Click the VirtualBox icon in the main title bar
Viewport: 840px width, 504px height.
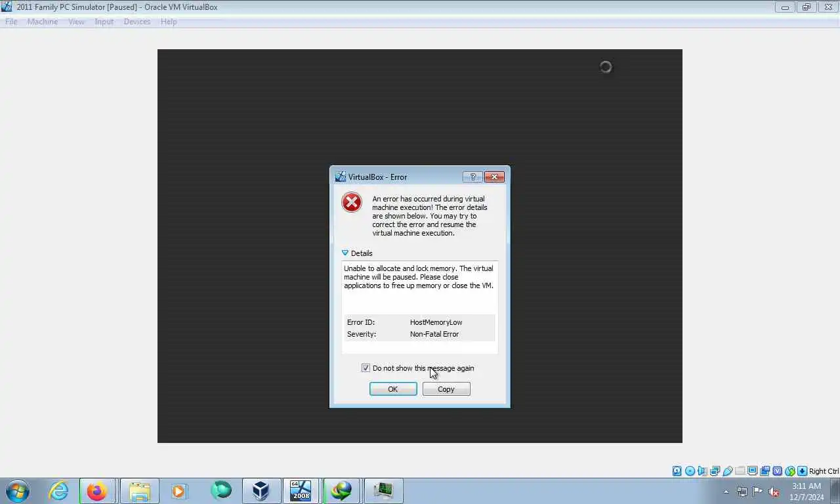pyautogui.click(x=7, y=7)
